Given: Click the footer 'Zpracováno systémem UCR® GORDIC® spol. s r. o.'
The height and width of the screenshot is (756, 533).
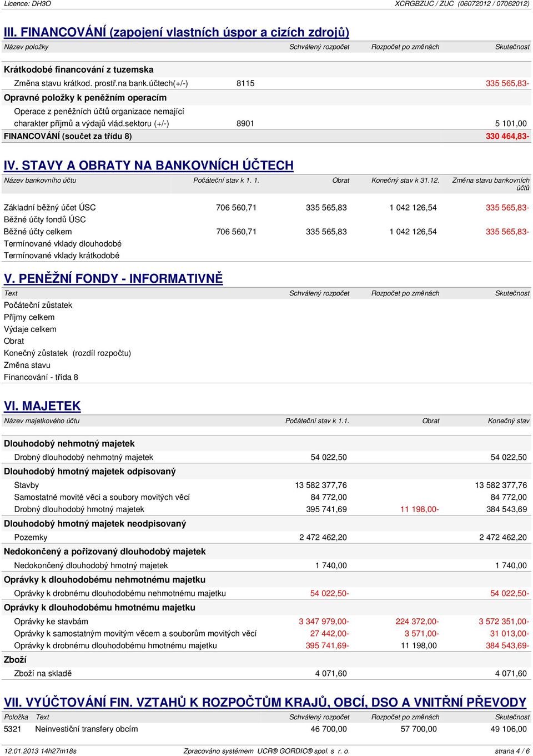Looking at the screenshot, I should click(267, 751).
